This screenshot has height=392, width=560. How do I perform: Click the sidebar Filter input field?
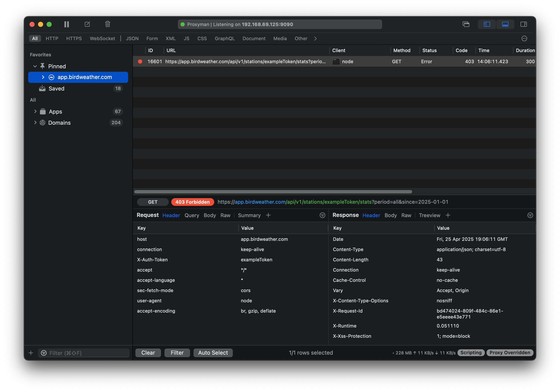click(x=88, y=353)
